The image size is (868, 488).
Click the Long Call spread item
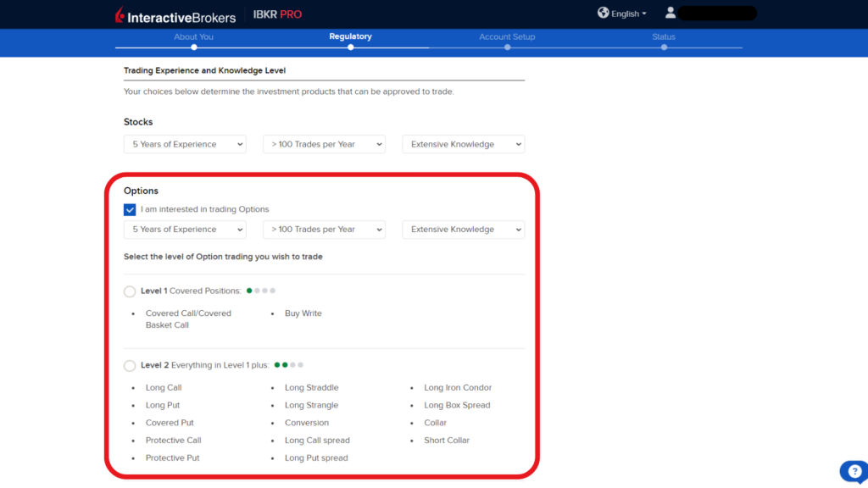click(x=317, y=441)
